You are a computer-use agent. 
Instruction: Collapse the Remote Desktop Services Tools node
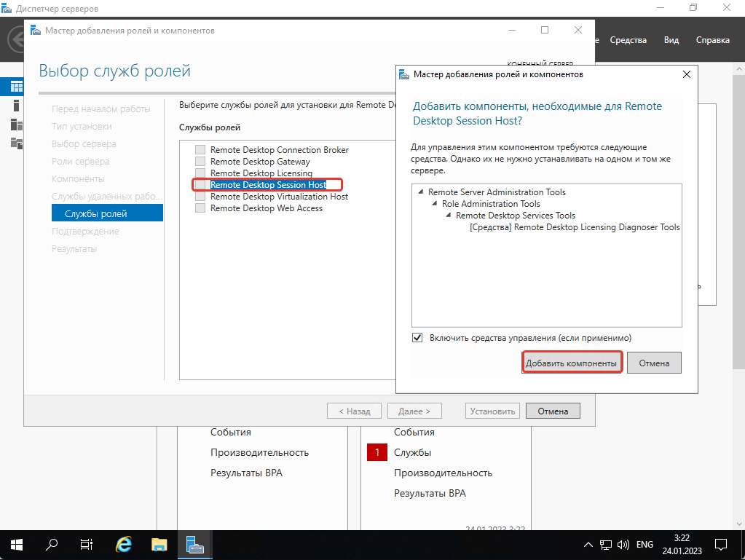[449, 216]
